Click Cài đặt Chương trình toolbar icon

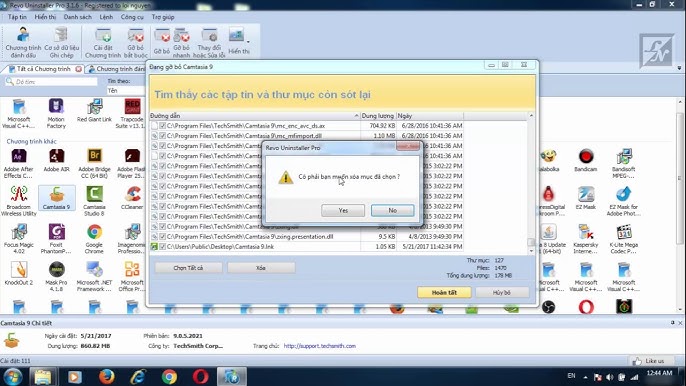[103, 42]
